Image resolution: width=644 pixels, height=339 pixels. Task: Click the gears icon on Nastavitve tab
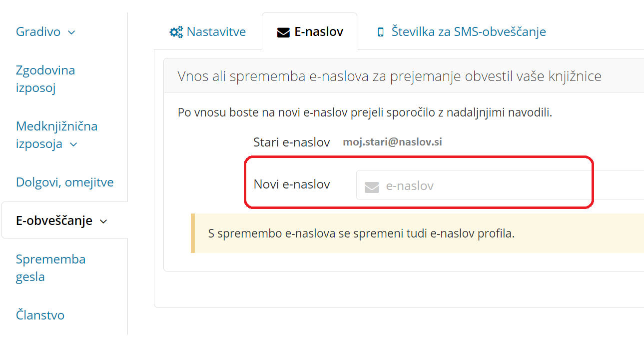point(176,32)
